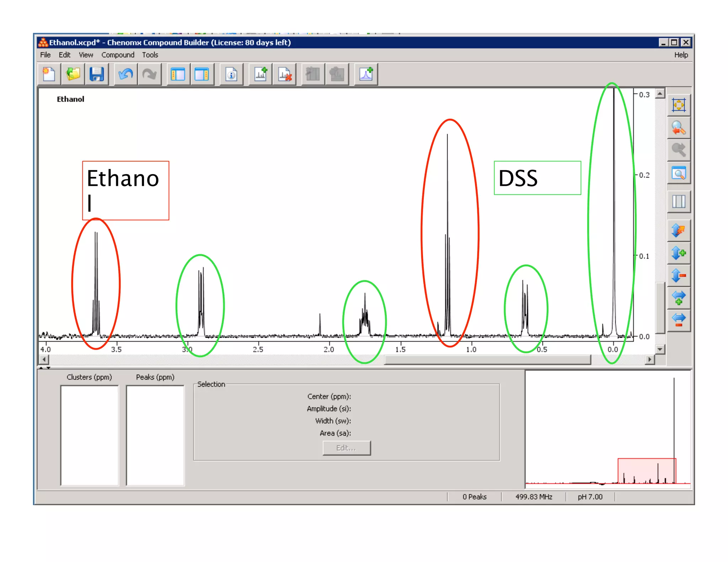The width and height of the screenshot is (728, 562).
Task: Click the red overview region thumbnail
Action: pyautogui.click(x=646, y=471)
